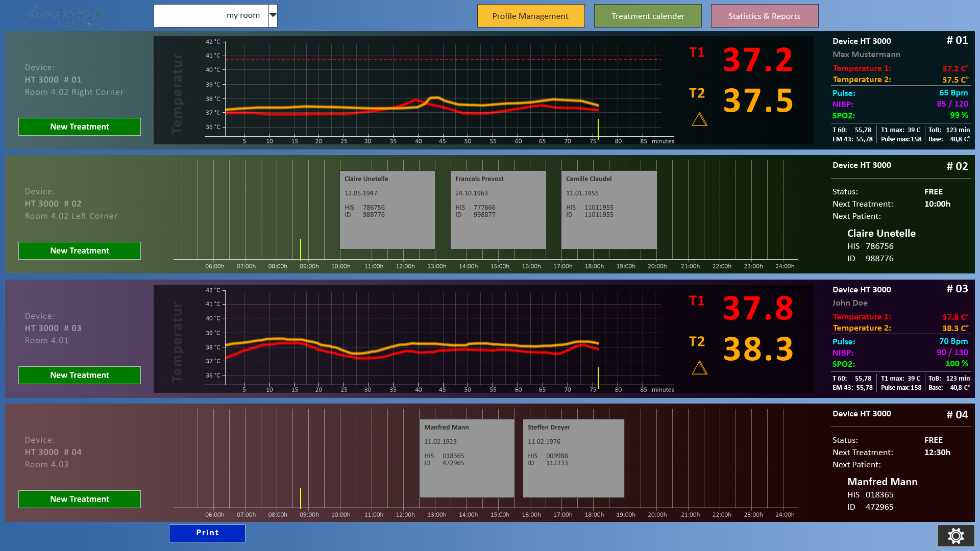This screenshot has width=980, height=551.
Task: Expand the room selection arrow
Action: pos(272,15)
